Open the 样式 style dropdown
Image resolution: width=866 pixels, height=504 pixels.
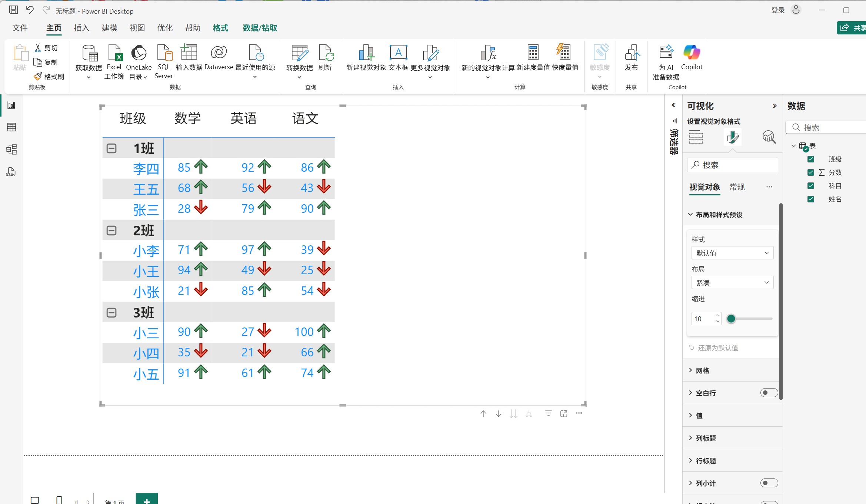732,253
